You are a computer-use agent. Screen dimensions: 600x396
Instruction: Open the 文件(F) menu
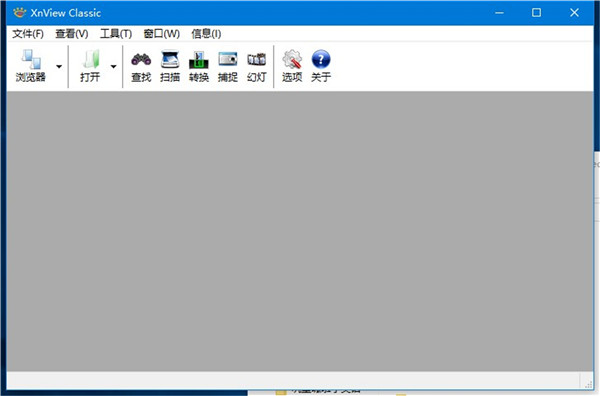coord(28,34)
